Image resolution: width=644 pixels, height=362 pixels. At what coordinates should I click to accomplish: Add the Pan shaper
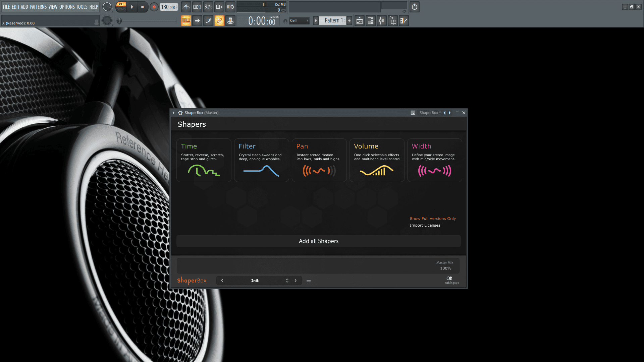tap(319, 160)
